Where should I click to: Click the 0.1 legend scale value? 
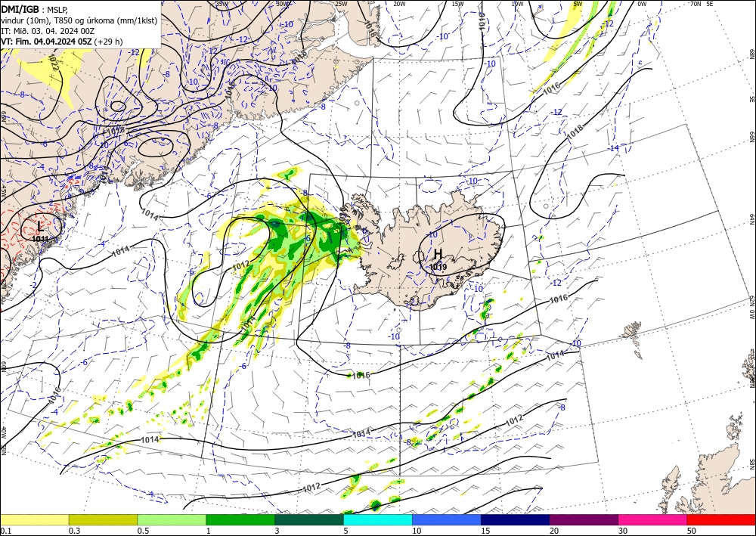coord(5,531)
